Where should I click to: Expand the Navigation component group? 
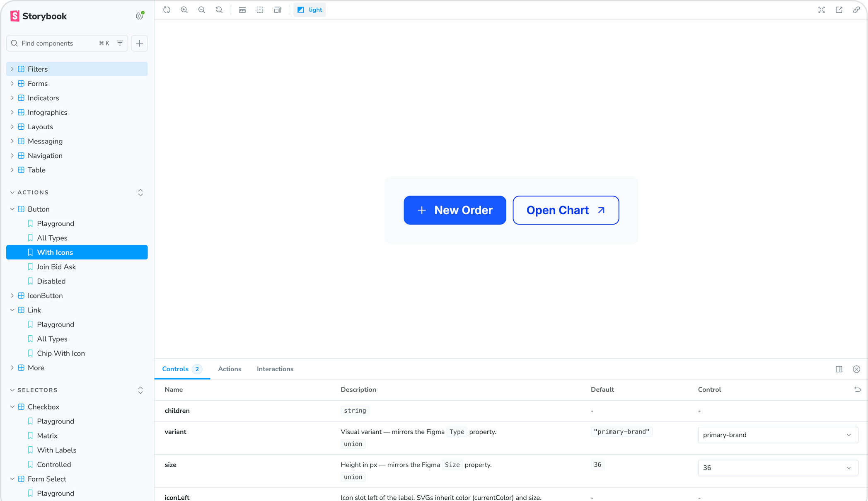(77, 156)
